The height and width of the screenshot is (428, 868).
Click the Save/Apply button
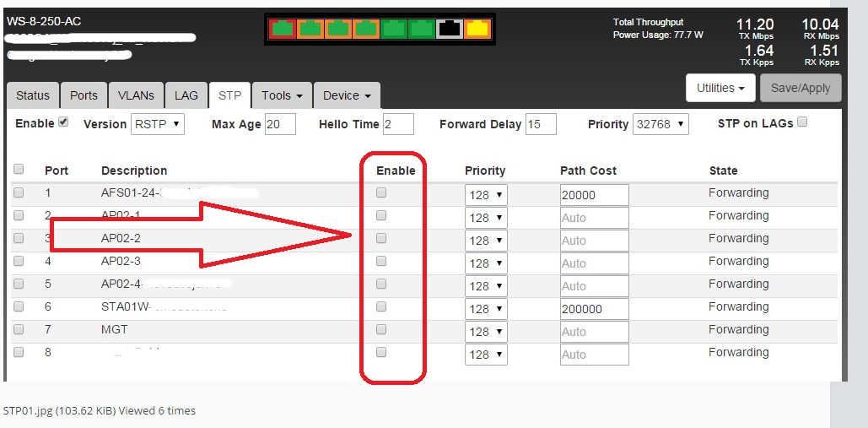[800, 88]
